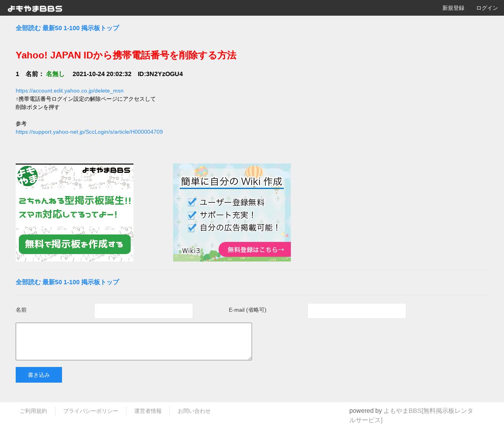Select 最新50 above the thread title

[52, 28]
